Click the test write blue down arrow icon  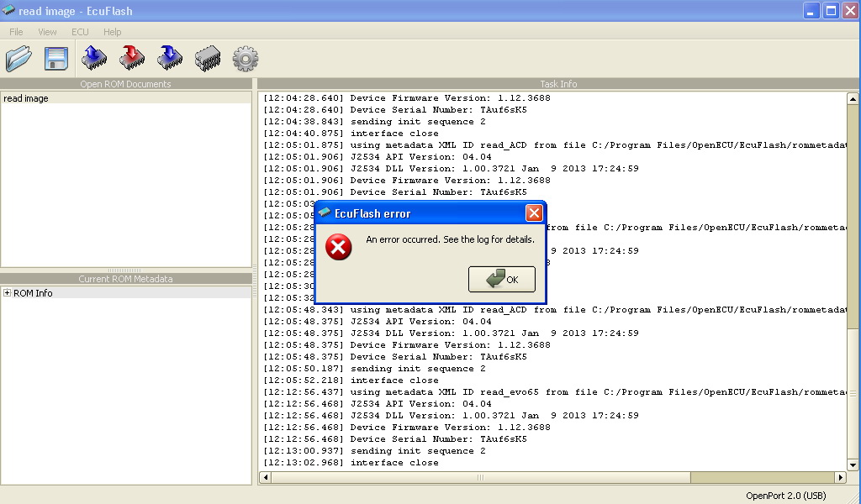[x=170, y=58]
